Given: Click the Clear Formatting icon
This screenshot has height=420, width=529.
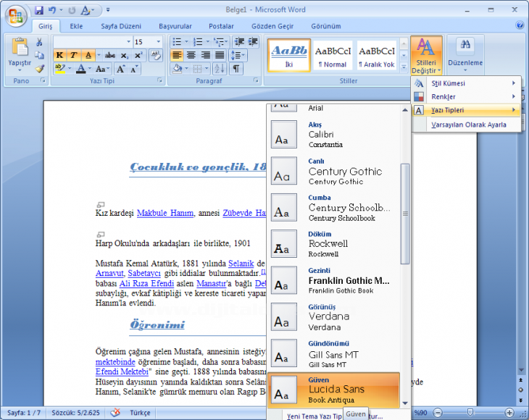Looking at the screenshot, I should coord(156,55).
